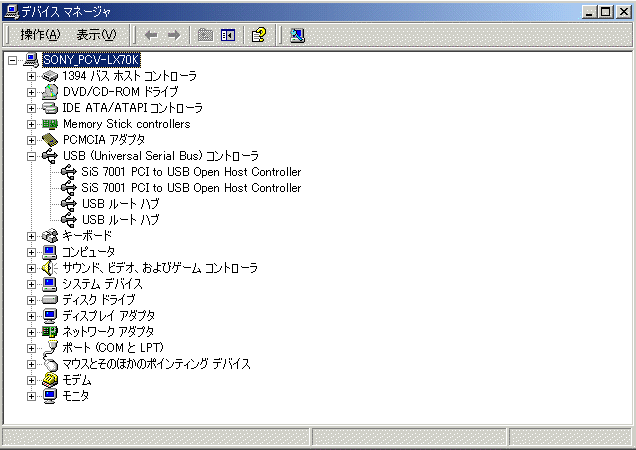The width and height of the screenshot is (636, 450).
Task: Click the 1394 bus host controller icon
Action: click(x=50, y=76)
